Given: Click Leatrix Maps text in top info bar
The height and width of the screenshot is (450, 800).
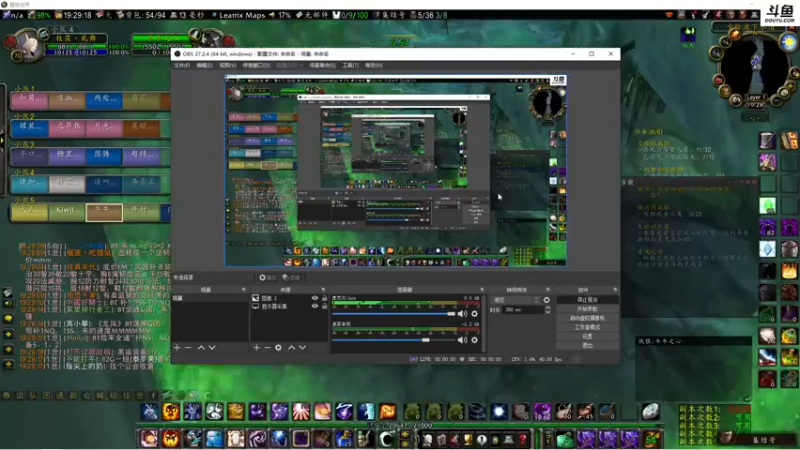Looking at the screenshot, I should coord(242,15).
